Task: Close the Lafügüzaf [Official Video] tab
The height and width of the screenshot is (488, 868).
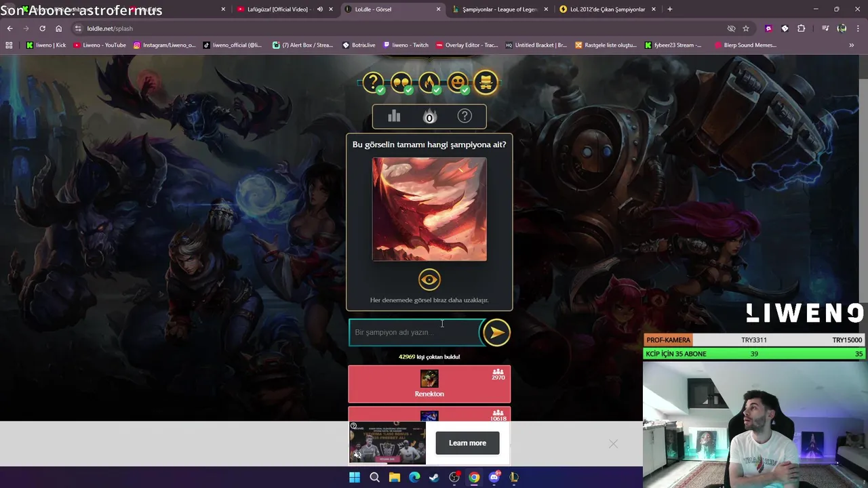Action: [331, 9]
